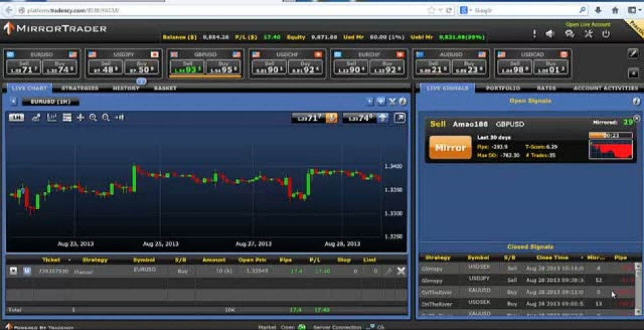This screenshot has width=644, height=330.
Task: Click USDJPY Sell rate button
Action: pyautogui.click(x=105, y=67)
